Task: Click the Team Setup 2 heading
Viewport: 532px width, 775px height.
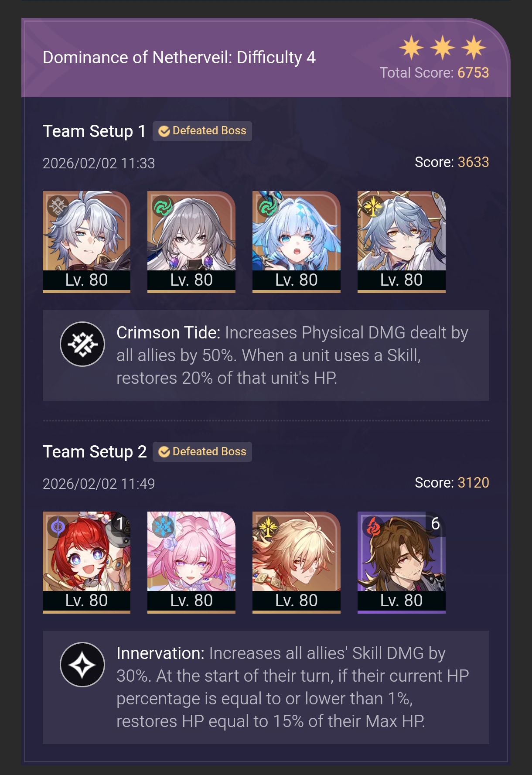Action: [x=95, y=452]
